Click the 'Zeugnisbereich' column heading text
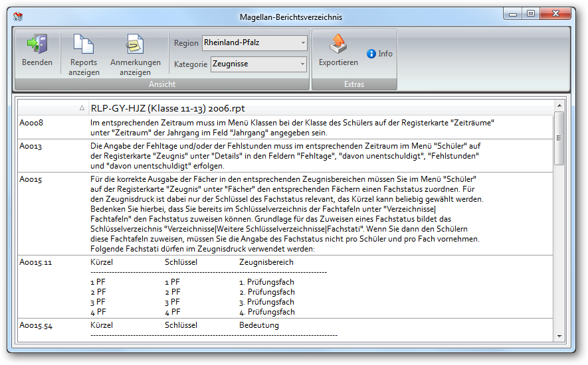Viewport: 588px width, 365px height. click(x=266, y=262)
